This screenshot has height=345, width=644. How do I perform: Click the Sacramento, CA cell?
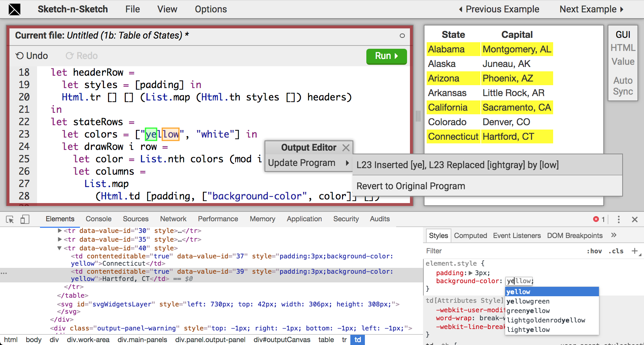[517, 107]
